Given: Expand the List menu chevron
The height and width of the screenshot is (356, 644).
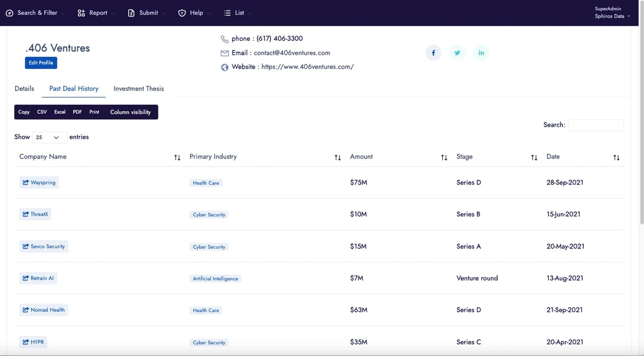Looking at the screenshot, I should [x=250, y=13].
